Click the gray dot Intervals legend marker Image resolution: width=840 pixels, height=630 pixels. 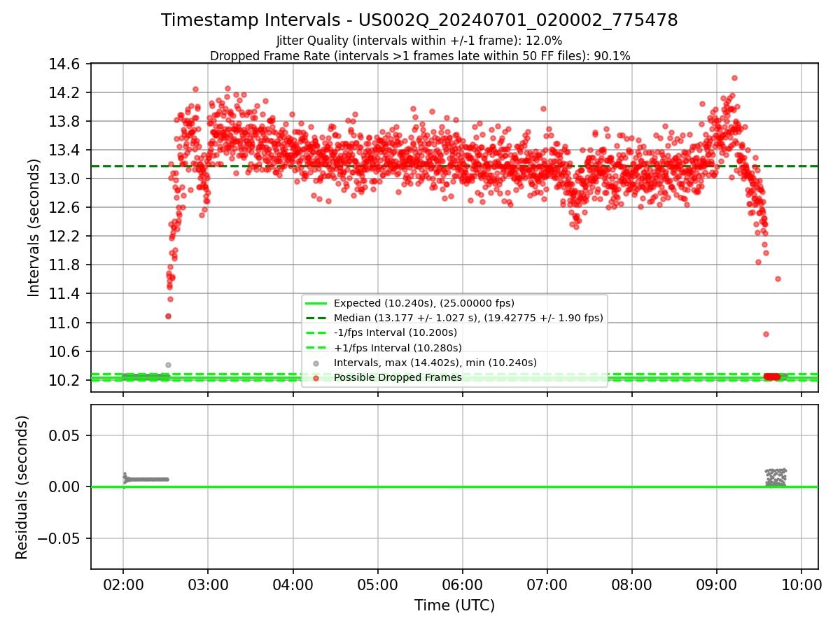pyautogui.click(x=317, y=363)
